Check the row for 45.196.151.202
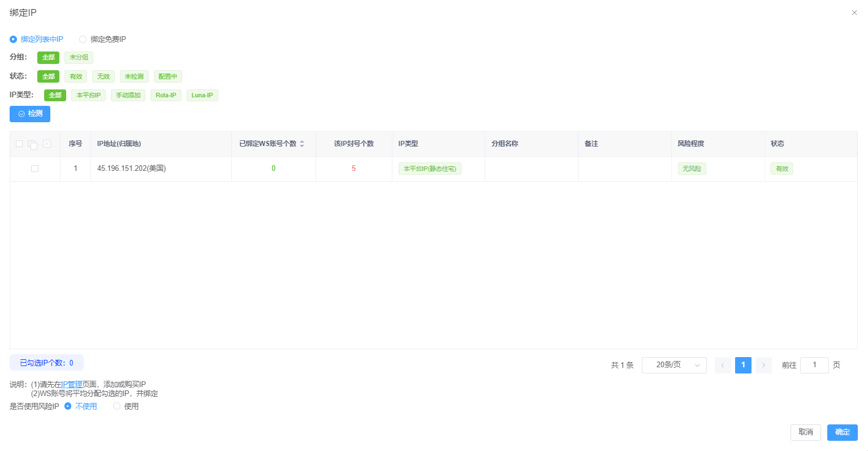868x451 pixels. [34, 169]
